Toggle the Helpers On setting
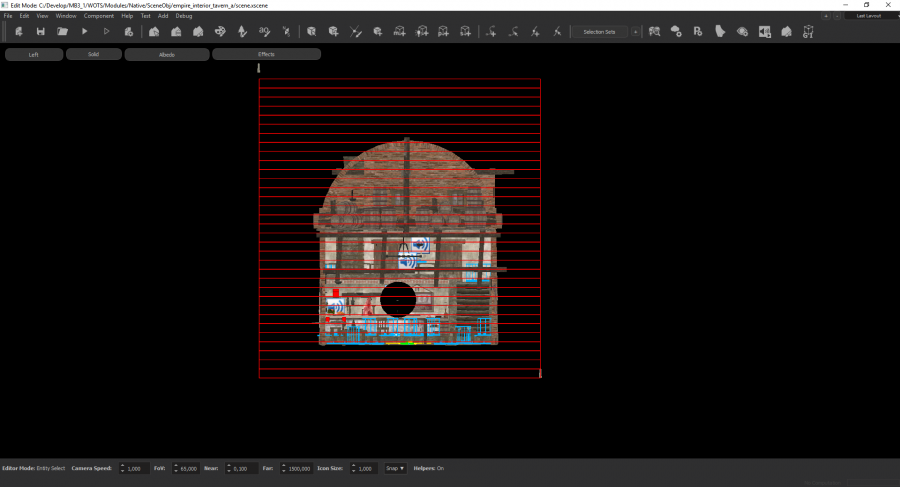900x487 pixels. click(x=428, y=468)
